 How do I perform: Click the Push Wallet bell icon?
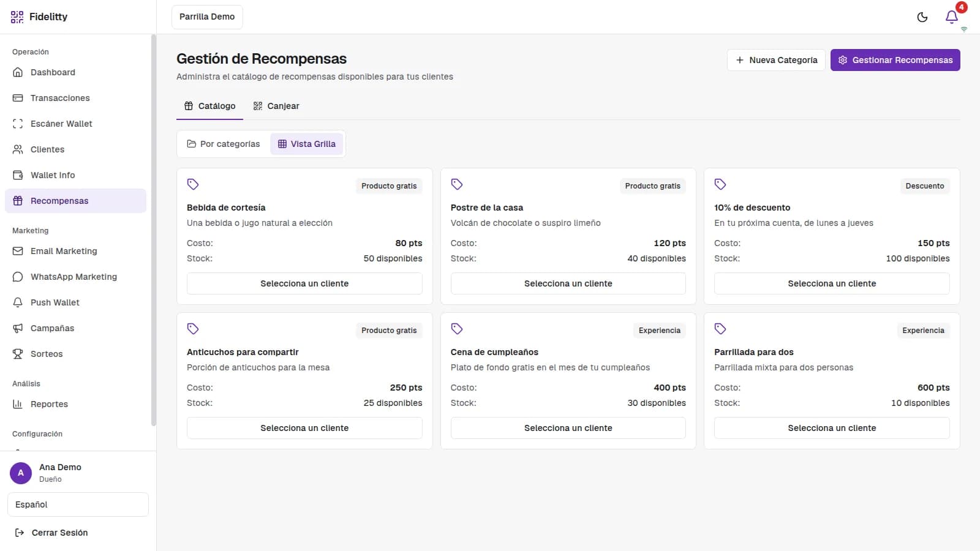[18, 302]
